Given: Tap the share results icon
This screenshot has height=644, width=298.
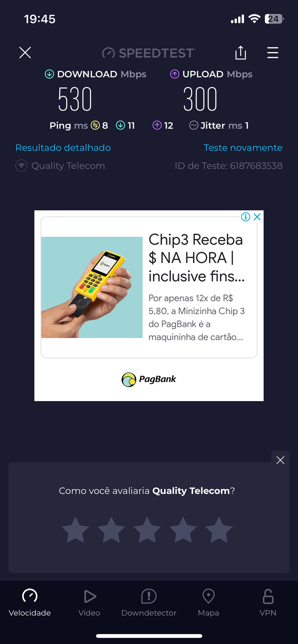Looking at the screenshot, I should pos(240,53).
